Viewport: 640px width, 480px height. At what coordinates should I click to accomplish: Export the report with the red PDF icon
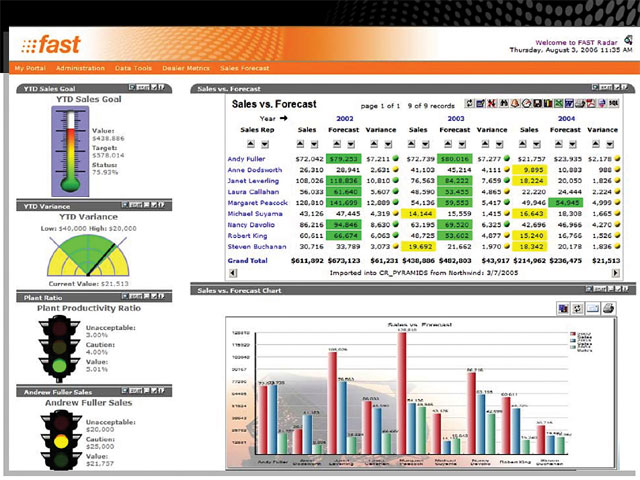(591, 103)
